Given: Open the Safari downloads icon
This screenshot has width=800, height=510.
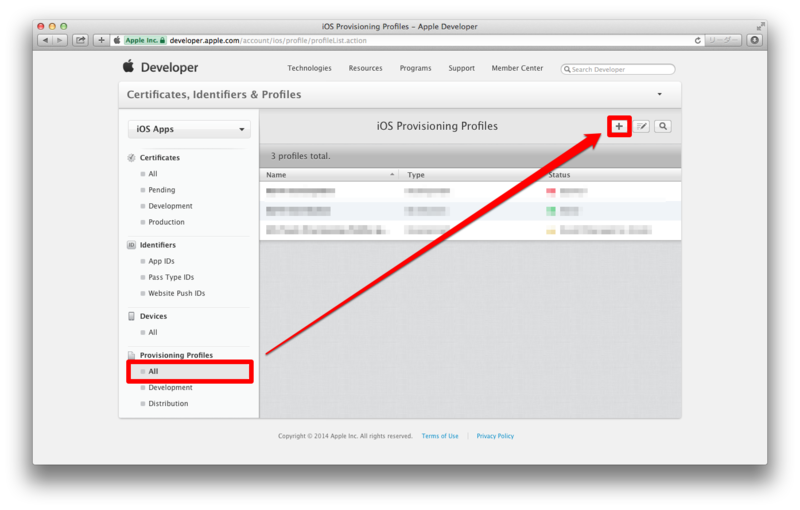Looking at the screenshot, I should coord(755,40).
